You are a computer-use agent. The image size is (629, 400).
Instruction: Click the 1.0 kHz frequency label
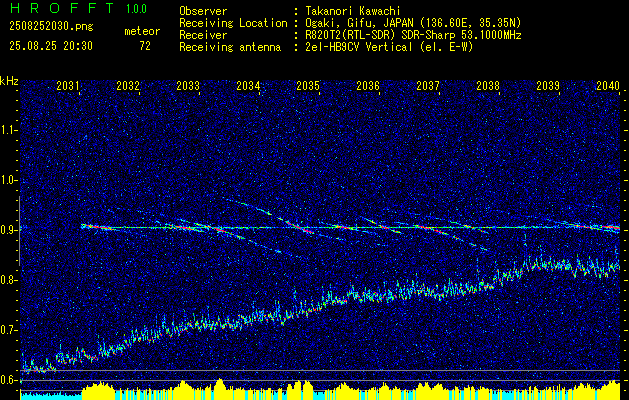10,180
